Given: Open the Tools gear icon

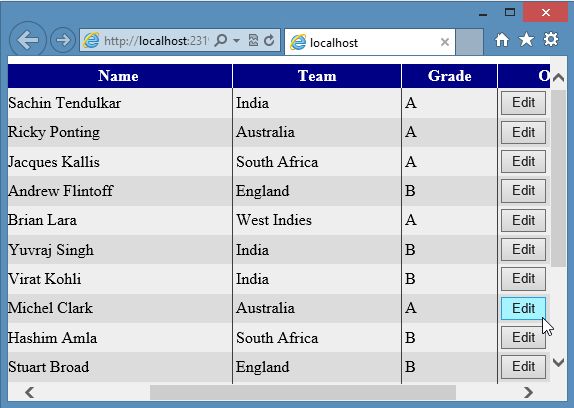Looking at the screenshot, I should 551,40.
